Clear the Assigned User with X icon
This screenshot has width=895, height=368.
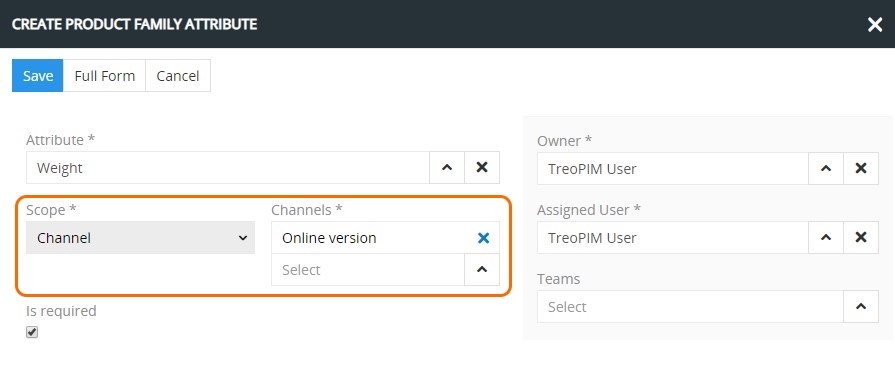(x=861, y=237)
